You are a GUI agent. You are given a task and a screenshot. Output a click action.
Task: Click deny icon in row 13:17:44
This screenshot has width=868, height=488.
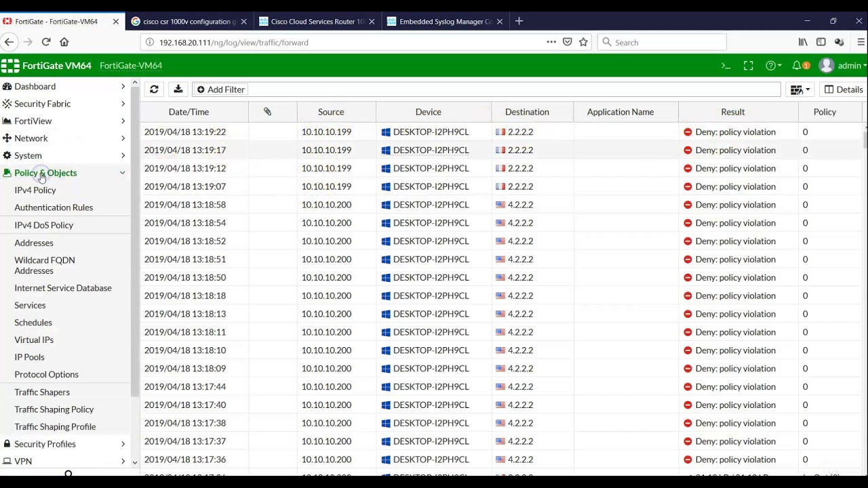[688, 387]
